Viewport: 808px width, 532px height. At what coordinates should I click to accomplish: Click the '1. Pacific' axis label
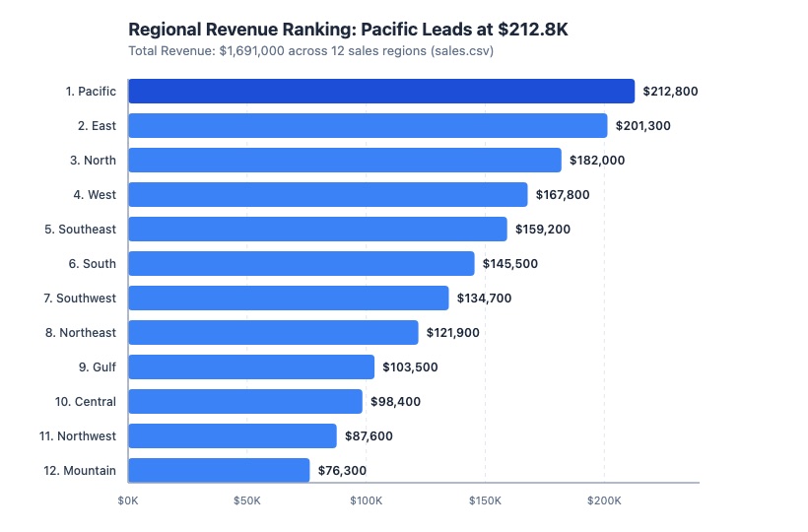91,92
